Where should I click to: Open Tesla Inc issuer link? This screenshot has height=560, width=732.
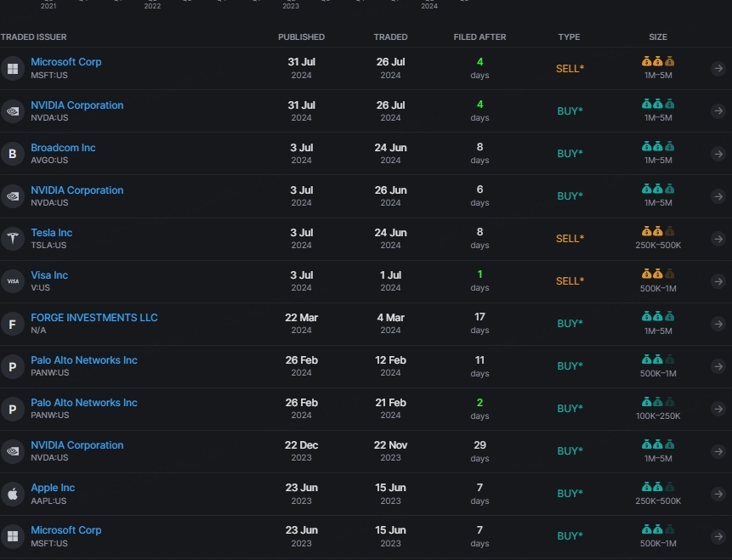tap(51, 232)
